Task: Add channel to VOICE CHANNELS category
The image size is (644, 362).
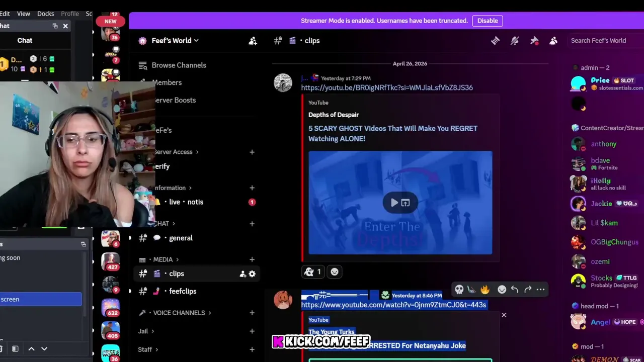Action: click(252, 313)
